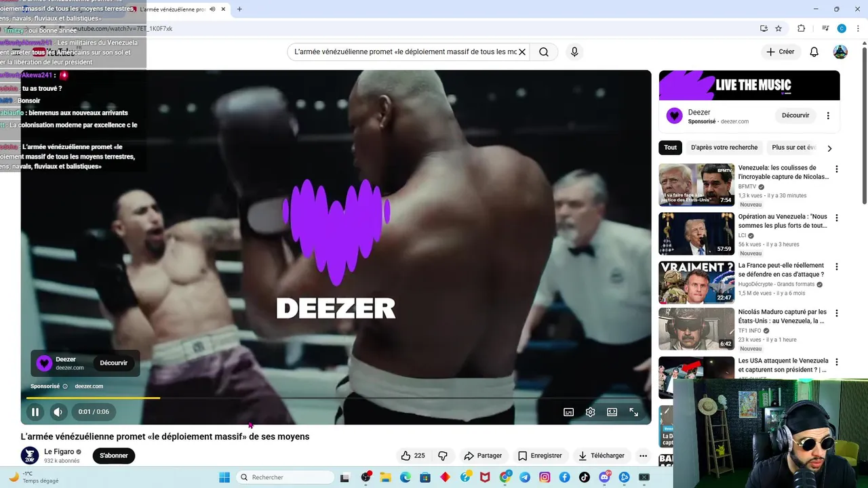Clear the YouTube search box text
Image resolution: width=868 pixels, height=488 pixels.
[x=522, y=52]
